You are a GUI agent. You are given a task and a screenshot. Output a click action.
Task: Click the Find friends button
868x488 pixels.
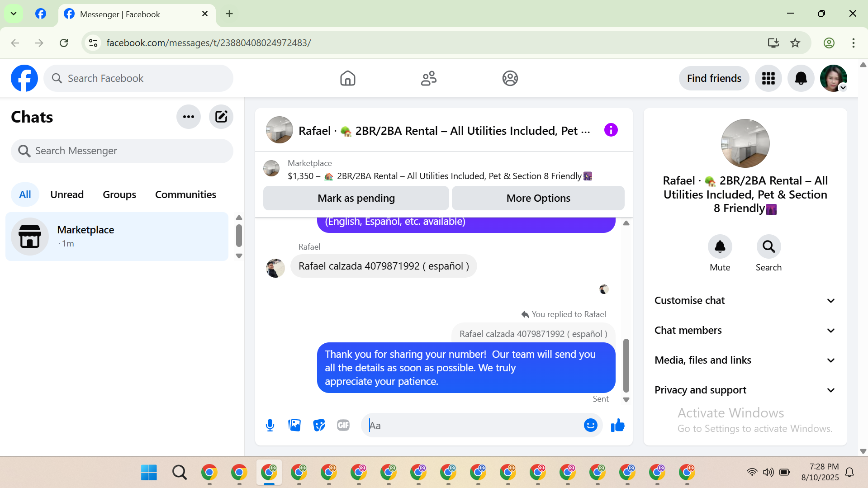tap(714, 78)
